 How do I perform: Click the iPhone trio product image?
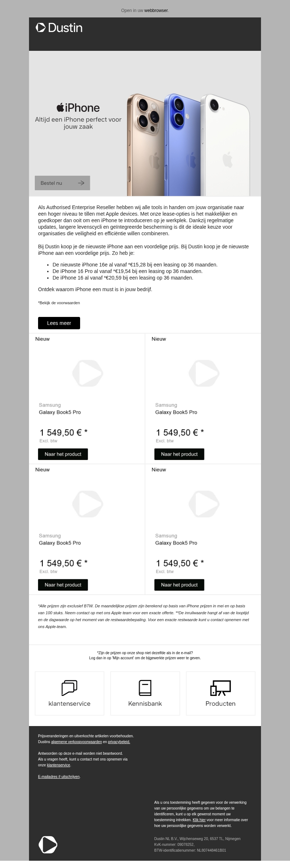[x=188, y=145]
